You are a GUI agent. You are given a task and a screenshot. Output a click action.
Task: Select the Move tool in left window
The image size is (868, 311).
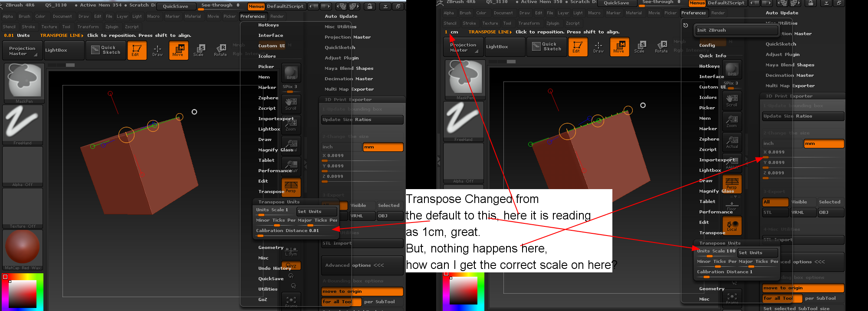[178, 50]
